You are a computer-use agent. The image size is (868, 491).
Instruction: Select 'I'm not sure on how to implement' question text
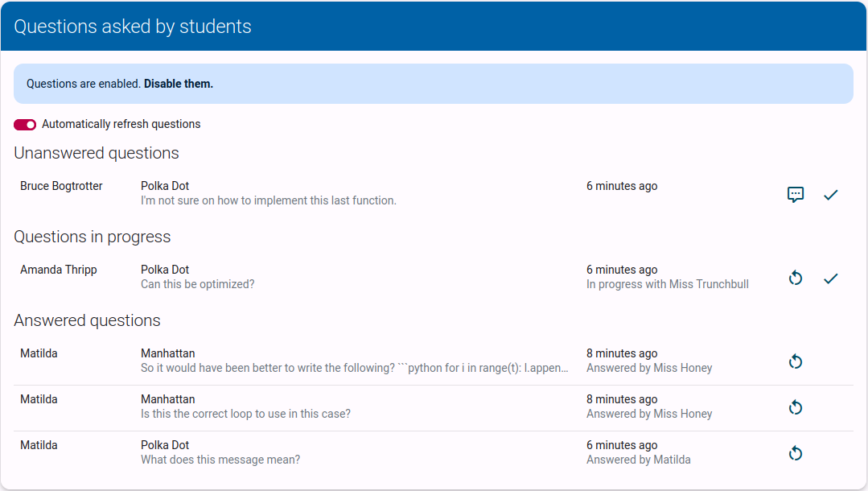click(269, 200)
